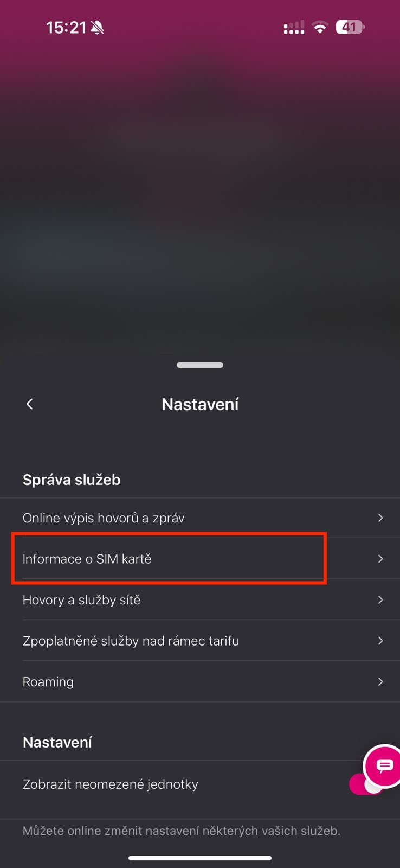
Task: Go back using the left chevron arrow
Action: pos(30,404)
